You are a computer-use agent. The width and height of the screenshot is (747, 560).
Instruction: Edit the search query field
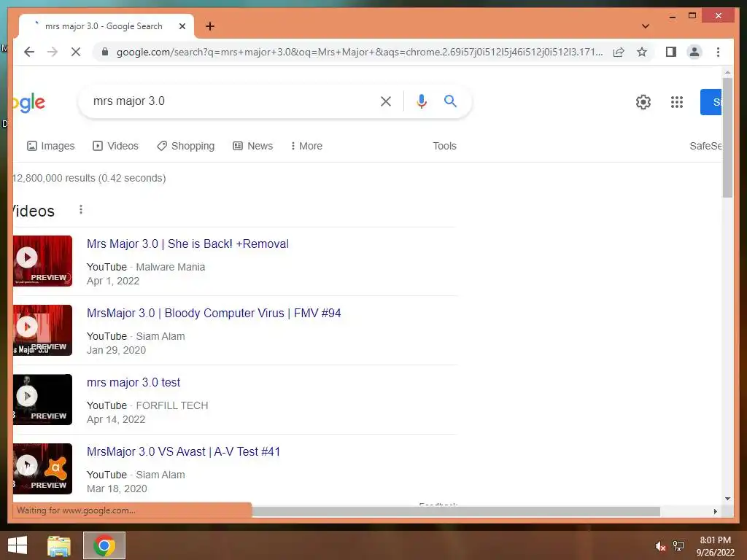coord(231,101)
